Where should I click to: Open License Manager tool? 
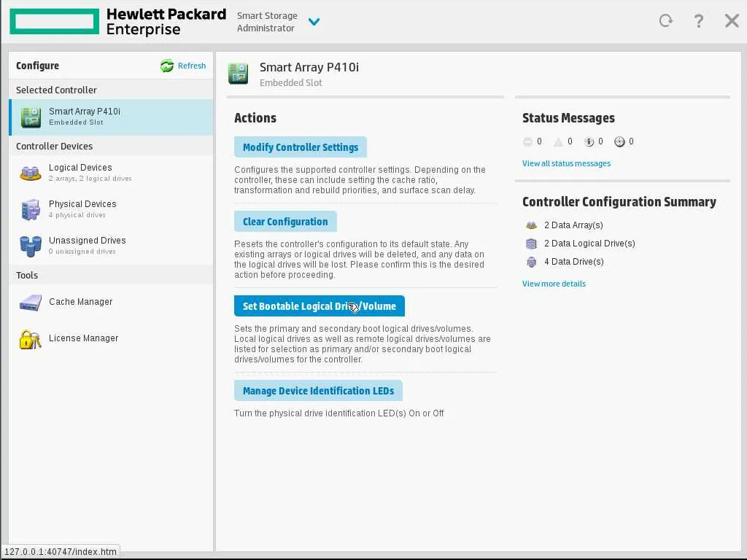tap(111, 338)
